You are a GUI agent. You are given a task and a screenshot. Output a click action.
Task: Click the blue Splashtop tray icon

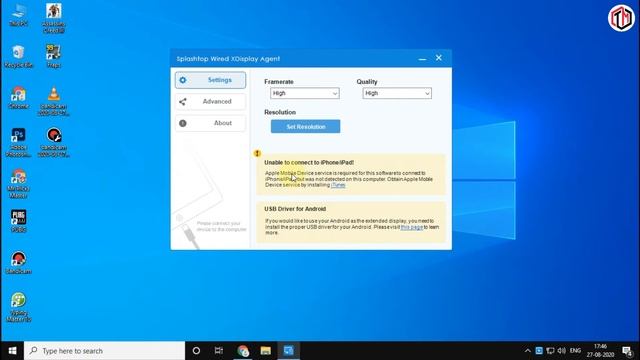[539, 351]
